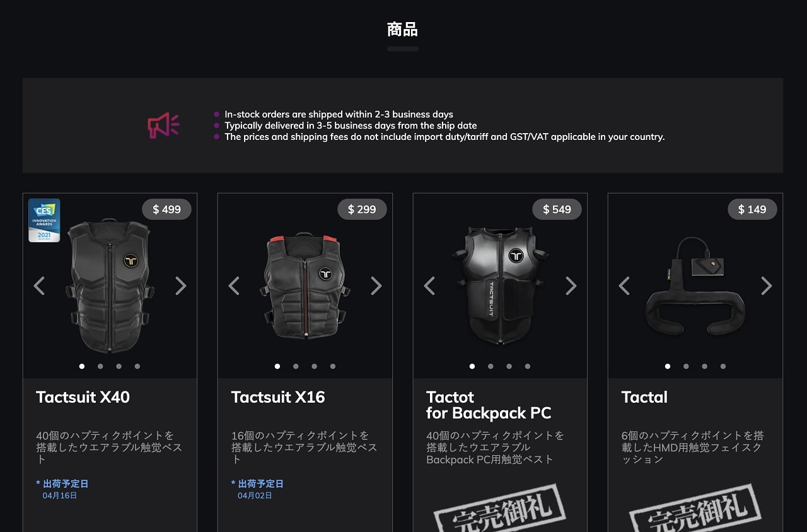Show previous Tactal product image
Image resolution: width=807 pixels, height=532 pixels.
[x=624, y=286]
